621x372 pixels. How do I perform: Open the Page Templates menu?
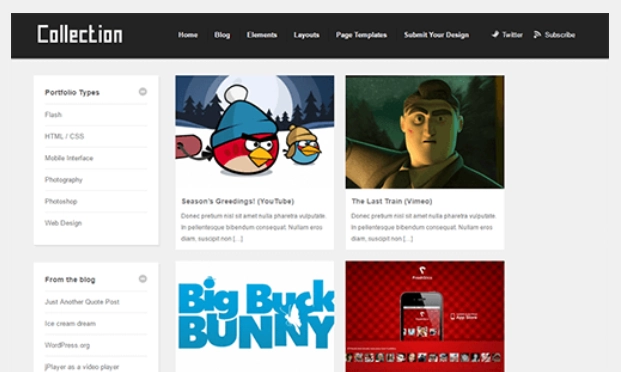361,35
